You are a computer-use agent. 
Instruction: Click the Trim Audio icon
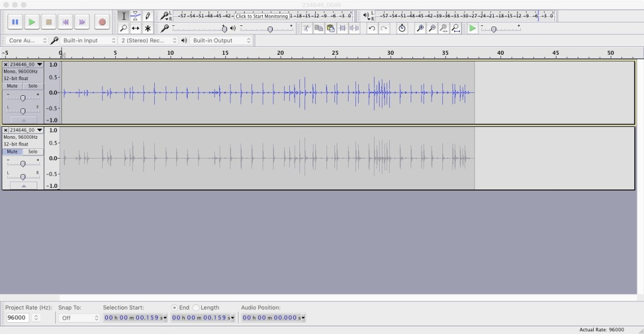[x=342, y=28]
